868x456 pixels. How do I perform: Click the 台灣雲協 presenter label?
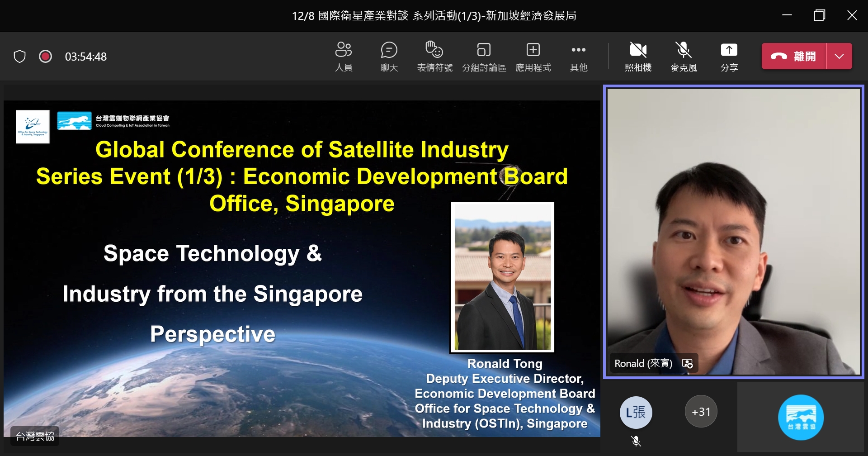[x=35, y=436]
